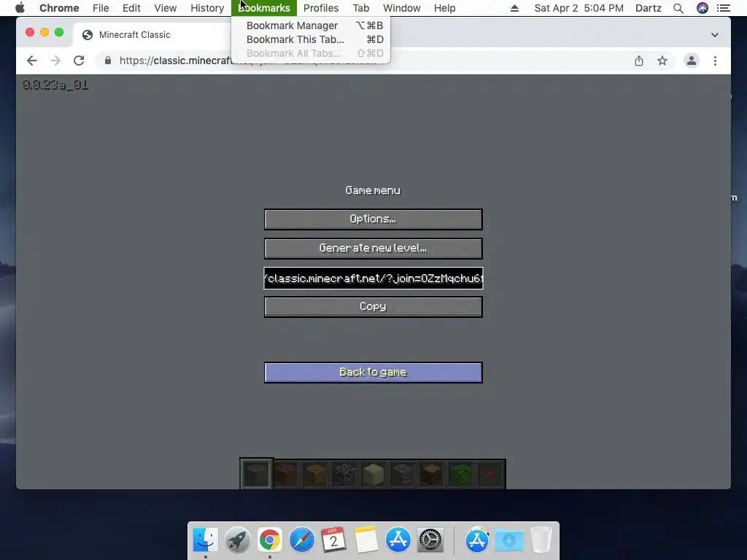This screenshot has width=747, height=560.
Task: Click the lock icon in the address bar
Action: point(108,61)
